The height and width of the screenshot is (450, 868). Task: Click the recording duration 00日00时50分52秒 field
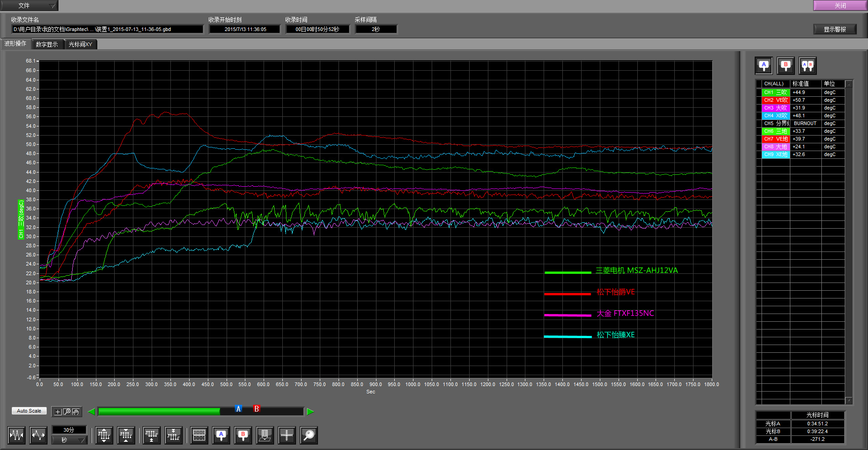coord(318,29)
